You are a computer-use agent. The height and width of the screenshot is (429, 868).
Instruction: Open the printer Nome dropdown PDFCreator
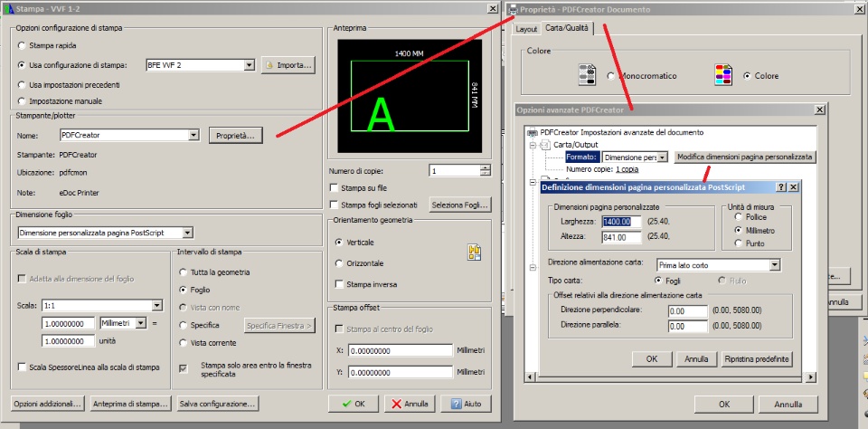tap(193, 135)
